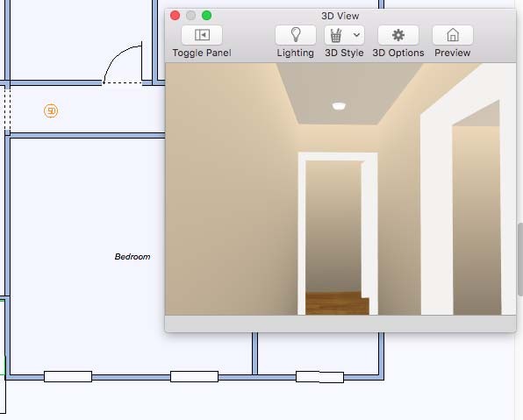523x420 pixels.
Task: Select the middle window on the bottom wall
Action: click(x=194, y=377)
